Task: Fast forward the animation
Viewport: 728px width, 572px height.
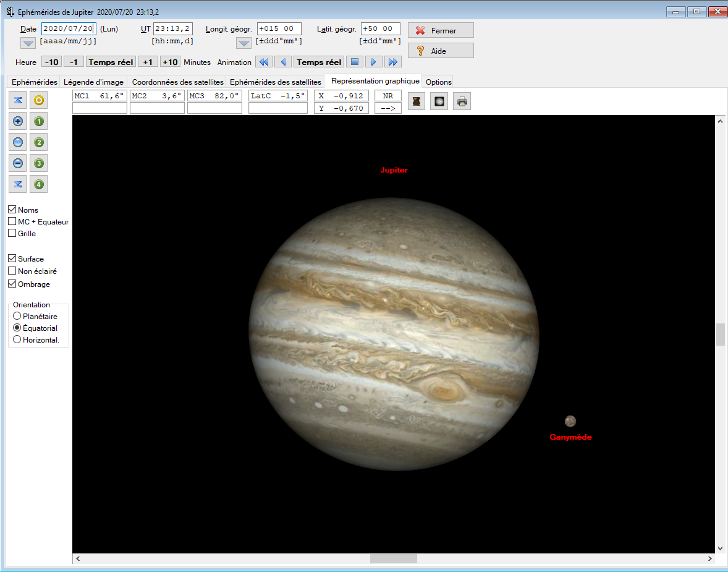Action: 393,62
